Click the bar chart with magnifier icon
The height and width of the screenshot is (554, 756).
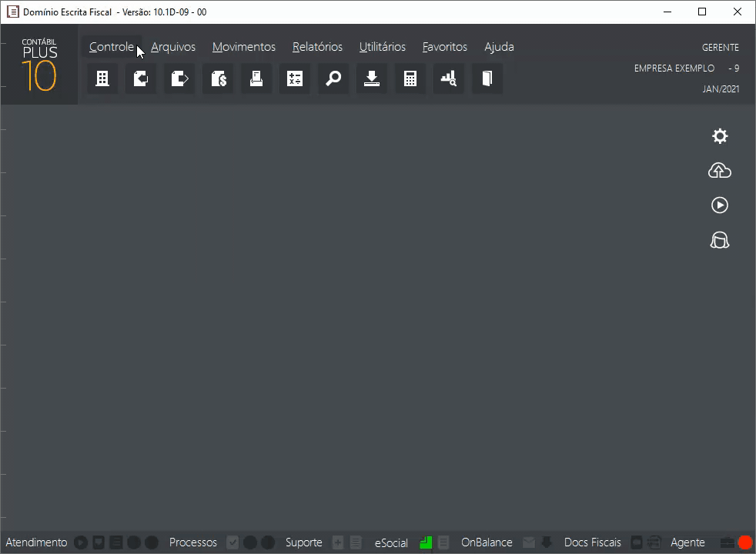448,78
